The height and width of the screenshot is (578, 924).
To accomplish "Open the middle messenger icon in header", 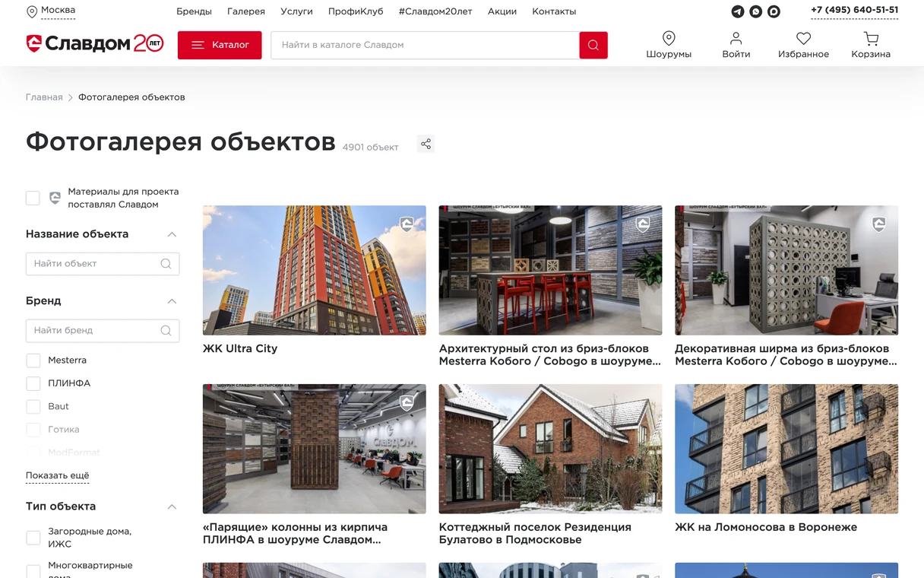I will pos(755,11).
